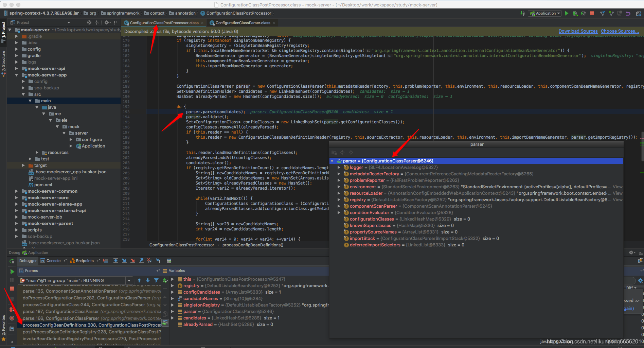
Task: Click the green Run Application icon
Action: pos(566,13)
